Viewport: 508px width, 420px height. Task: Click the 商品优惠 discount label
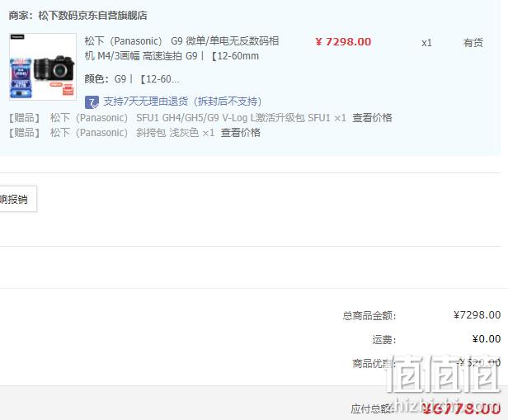[x=374, y=364]
